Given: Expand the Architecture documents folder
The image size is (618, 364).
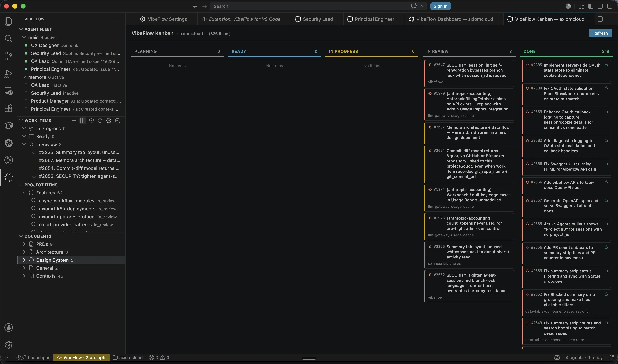Looking at the screenshot, I should (x=24, y=252).
